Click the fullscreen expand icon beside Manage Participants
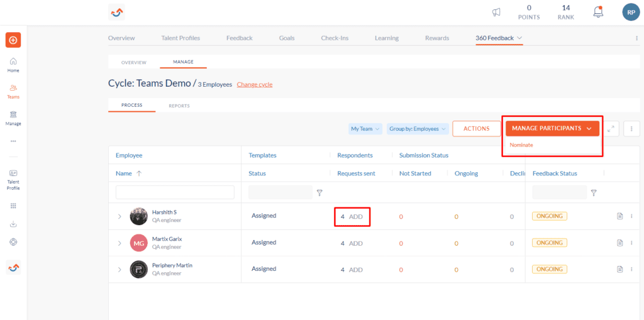This screenshot has height=320, width=644. click(x=611, y=129)
